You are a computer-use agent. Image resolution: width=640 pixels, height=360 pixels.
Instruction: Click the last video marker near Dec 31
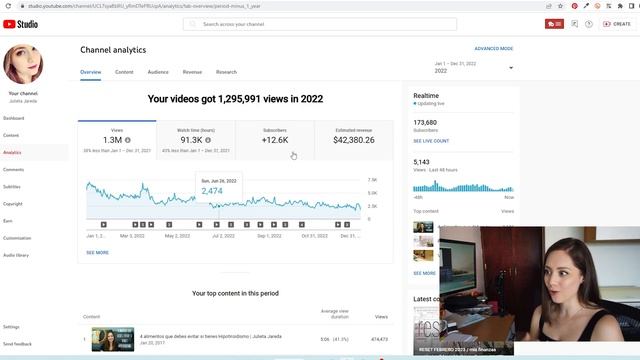point(347,224)
